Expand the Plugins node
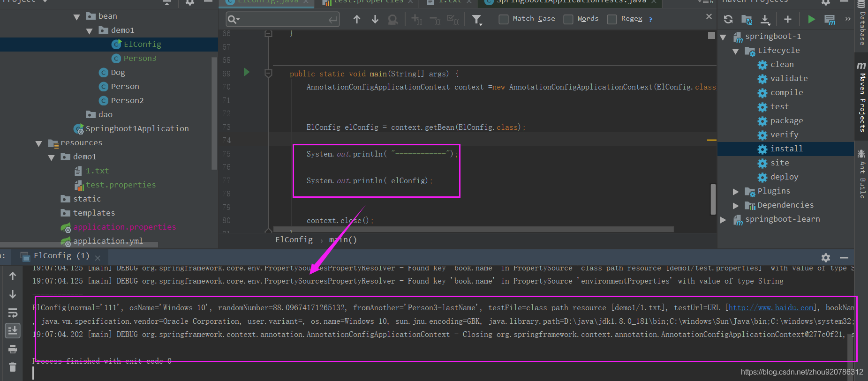Screen dimensions: 868x381 click(735, 191)
